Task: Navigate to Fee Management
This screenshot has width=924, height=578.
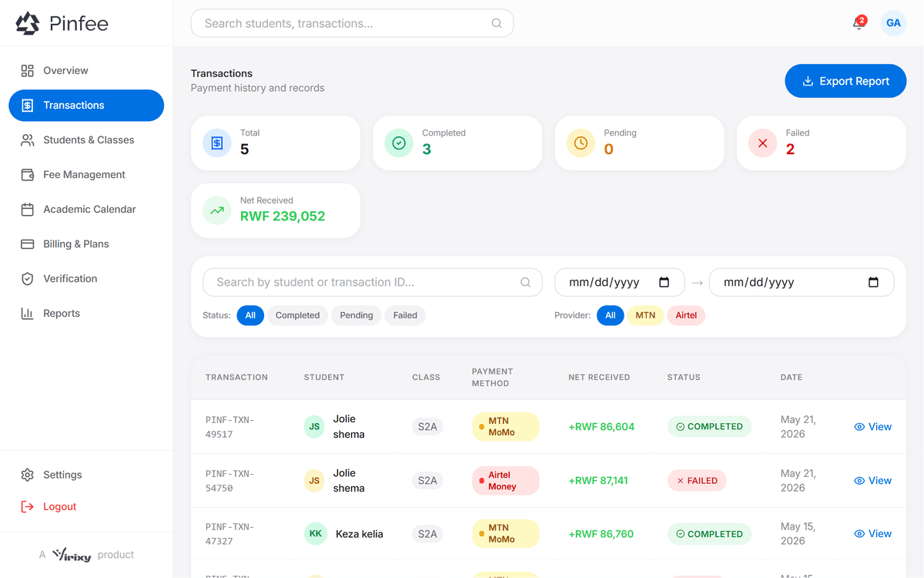Action: [x=86, y=175]
